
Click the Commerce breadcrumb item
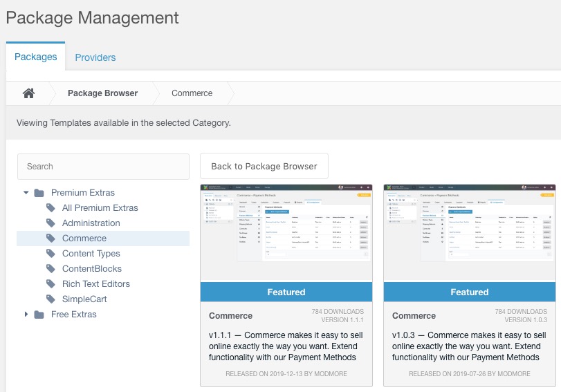192,93
